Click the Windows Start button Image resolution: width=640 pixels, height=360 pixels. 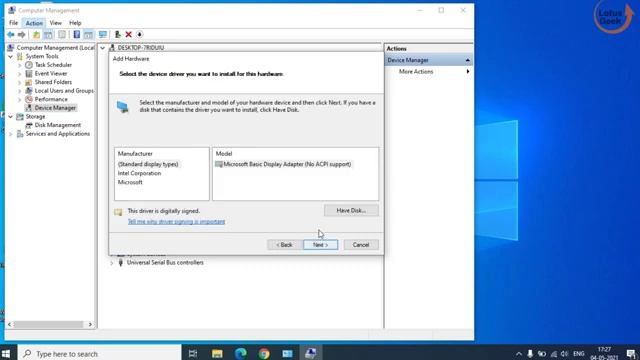coord(6,353)
